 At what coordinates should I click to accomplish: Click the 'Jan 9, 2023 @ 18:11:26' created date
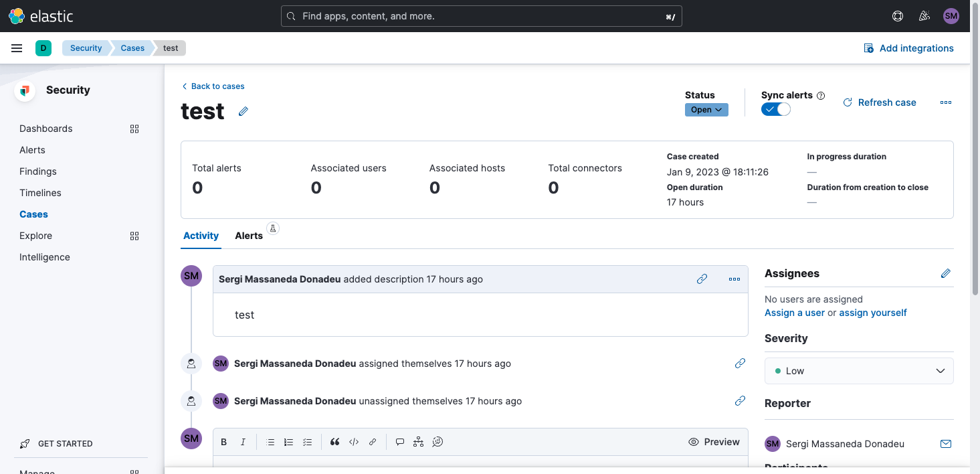coord(718,172)
